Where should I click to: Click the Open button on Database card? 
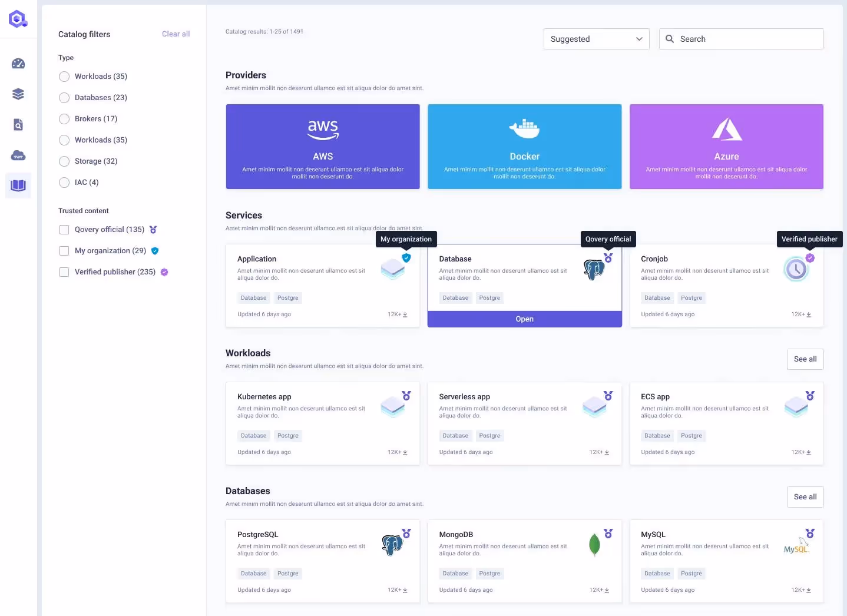524,319
